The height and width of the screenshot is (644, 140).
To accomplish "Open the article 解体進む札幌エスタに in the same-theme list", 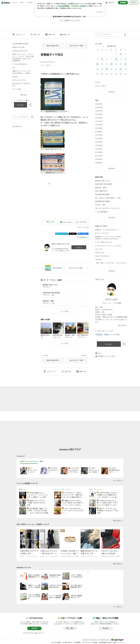I will [50, 285].
